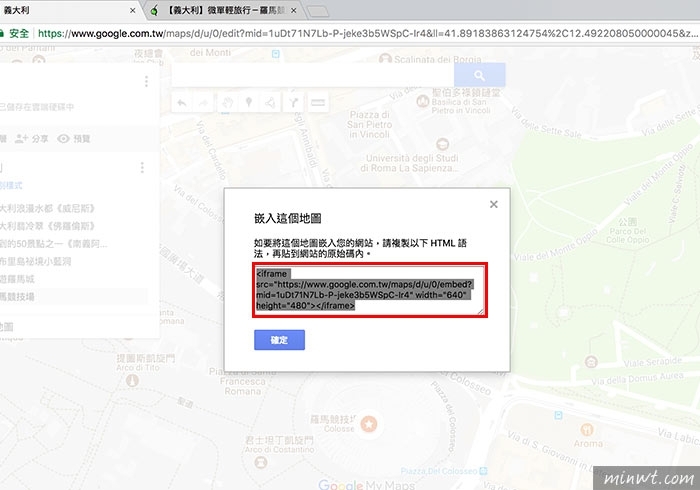Select the iframe embed code text area
The width and height of the screenshot is (700, 490).
pos(370,290)
